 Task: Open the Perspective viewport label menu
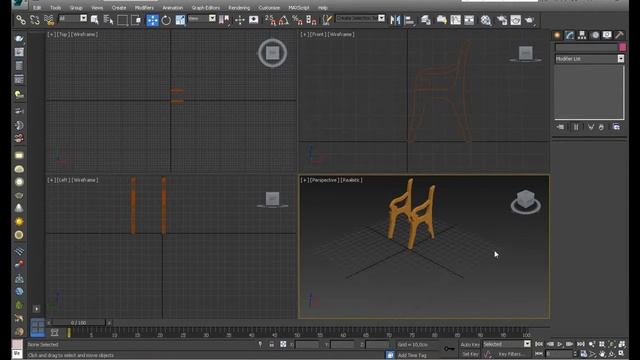324,180
